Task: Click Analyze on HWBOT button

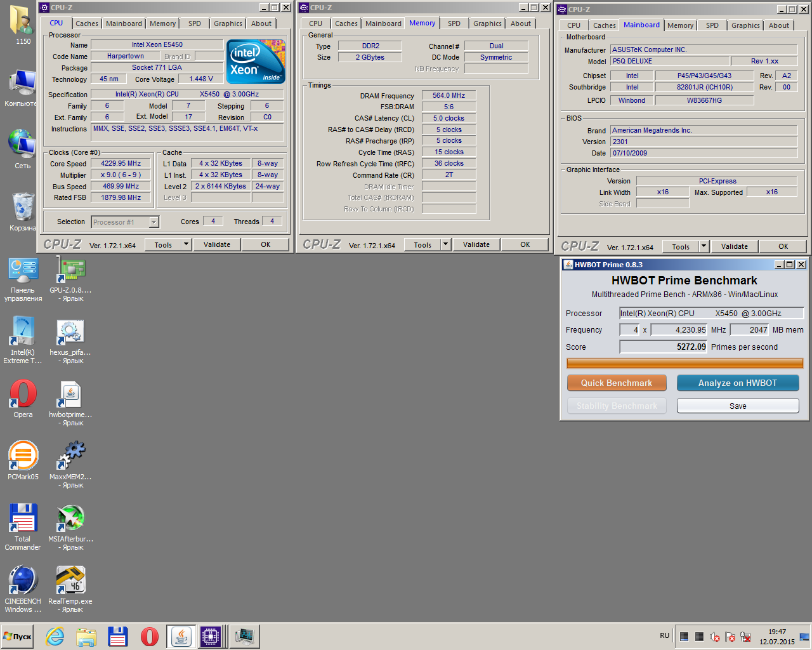Action: tap(738, 383)
